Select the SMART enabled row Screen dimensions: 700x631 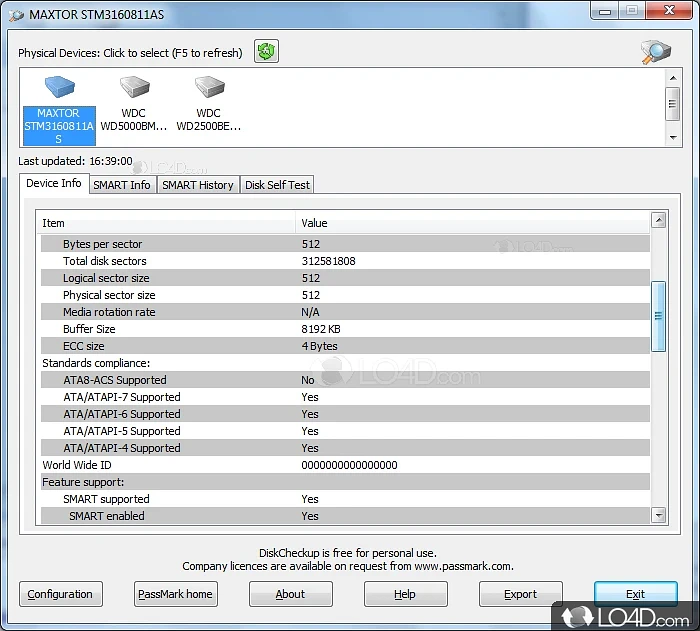coord(345,516)
